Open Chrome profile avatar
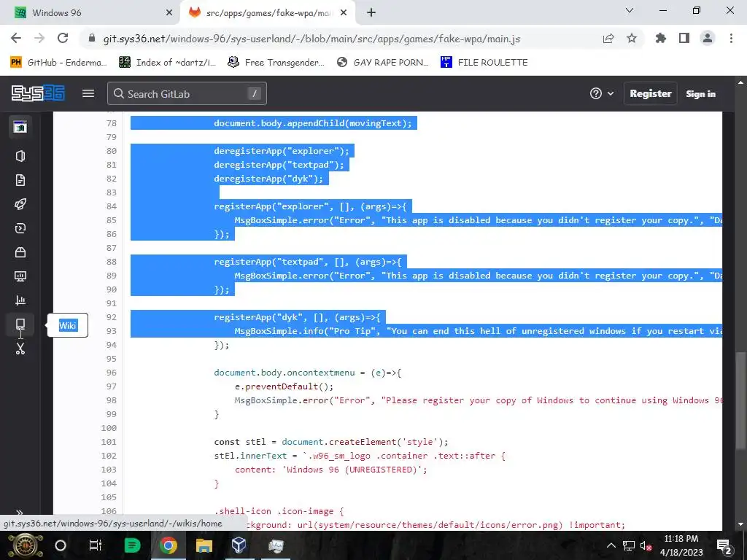 coord(708,38)
